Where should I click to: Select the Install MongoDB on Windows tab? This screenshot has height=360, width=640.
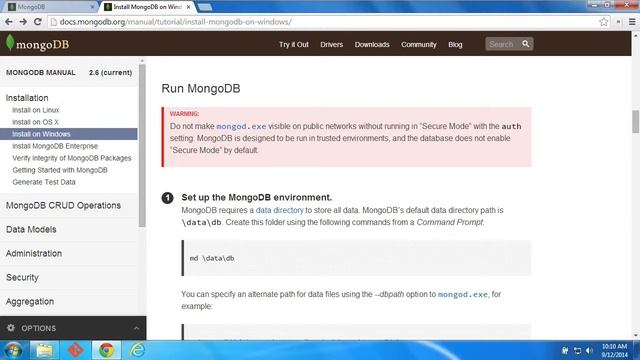[x=147, y=7]
